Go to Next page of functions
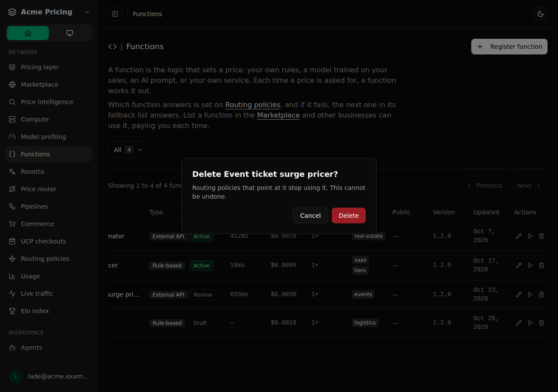Viewport: 558px width, 392px height. click(529, 186)
